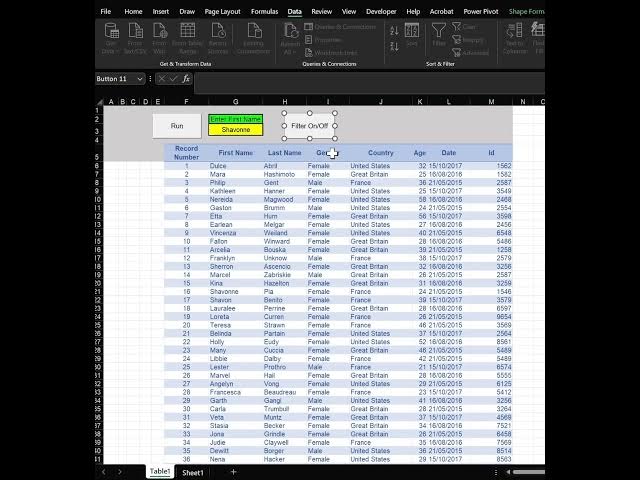Switch to the Insert ribbon tab
This screenshot has width=640, height=480.
tap(160, 11)
